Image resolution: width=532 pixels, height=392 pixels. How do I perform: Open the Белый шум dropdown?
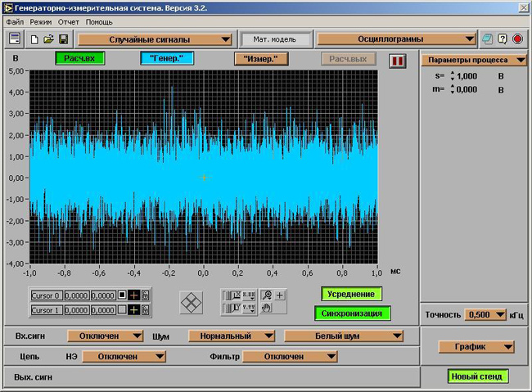pyautogui.click(x=344, y=336)
